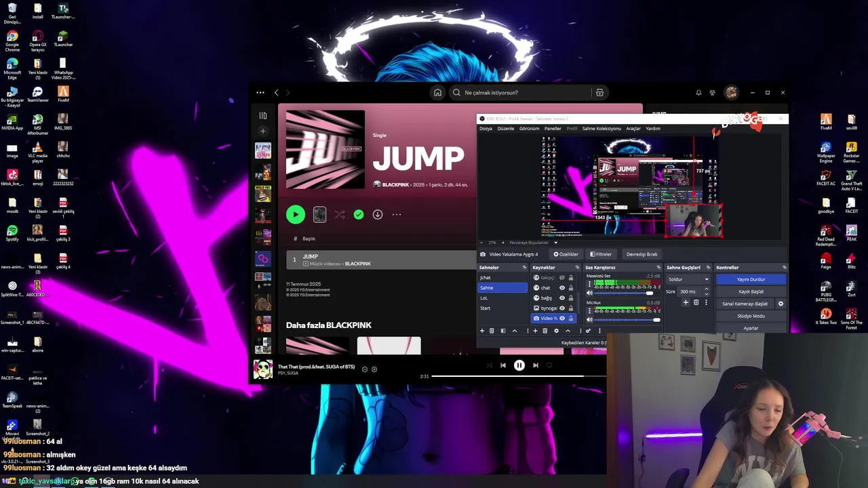Open the "That That" now-playing cover thumbnail
Viewport: 868px width, 488px height.
pos(263,369)
